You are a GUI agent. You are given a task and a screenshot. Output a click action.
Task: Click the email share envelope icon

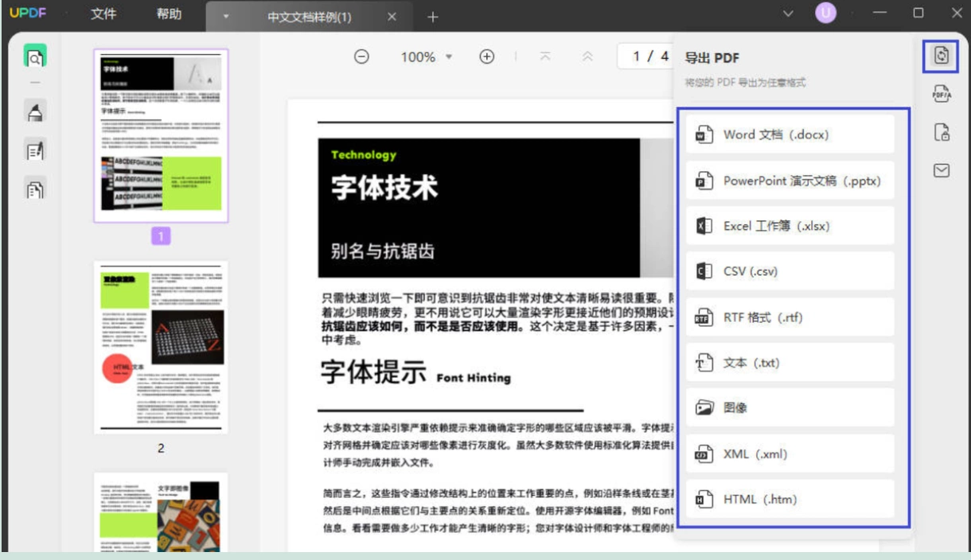click(x=942, y=169)
